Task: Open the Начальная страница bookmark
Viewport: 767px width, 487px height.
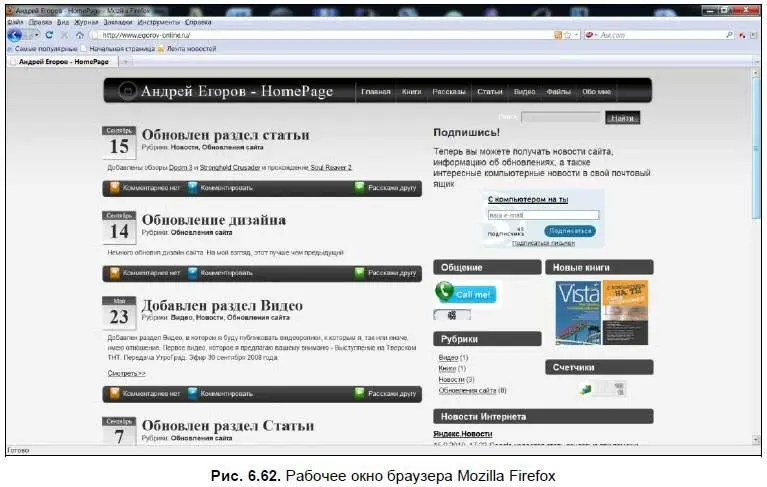Action: point(118,49)
